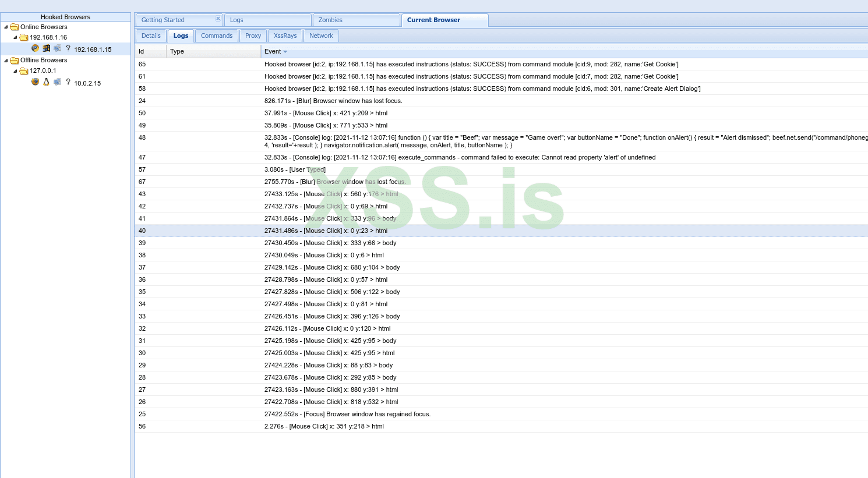Close the Getting Started tab
The height and width of the screenshot is (478, 868).
pos(218,19)
